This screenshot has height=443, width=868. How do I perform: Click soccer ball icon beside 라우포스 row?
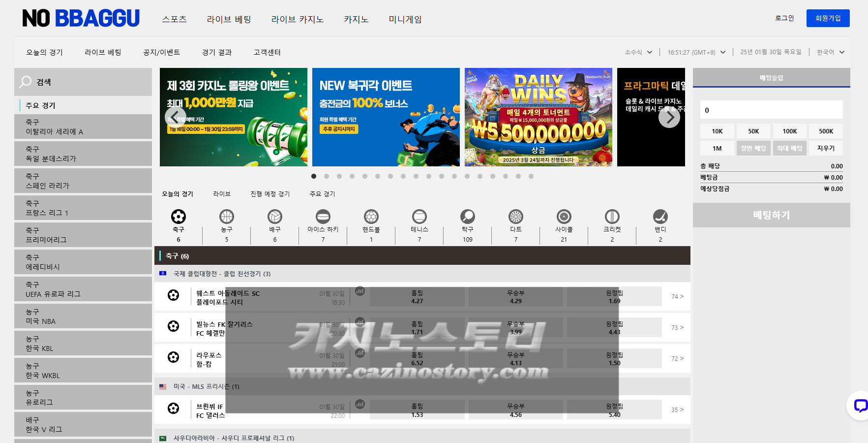(173, 357)
